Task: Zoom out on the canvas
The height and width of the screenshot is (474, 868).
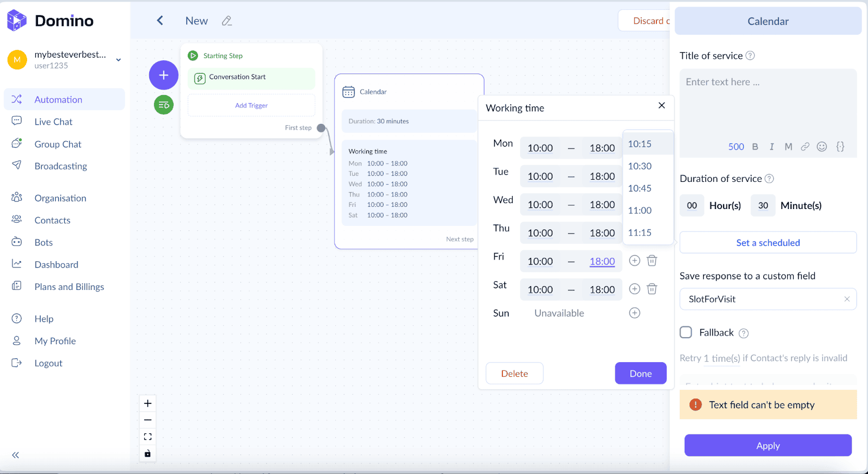Action: click(148, 420)
